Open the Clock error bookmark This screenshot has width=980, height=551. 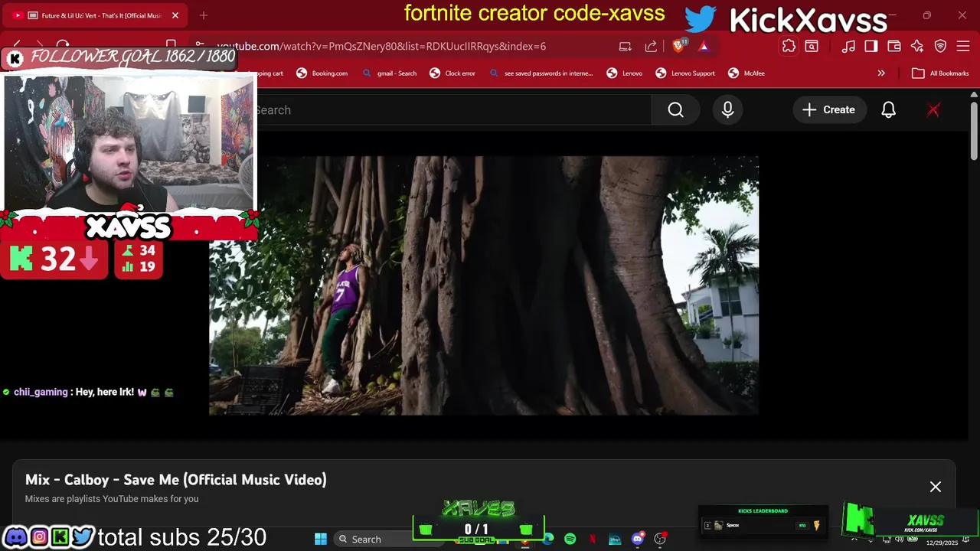(452, 73)
